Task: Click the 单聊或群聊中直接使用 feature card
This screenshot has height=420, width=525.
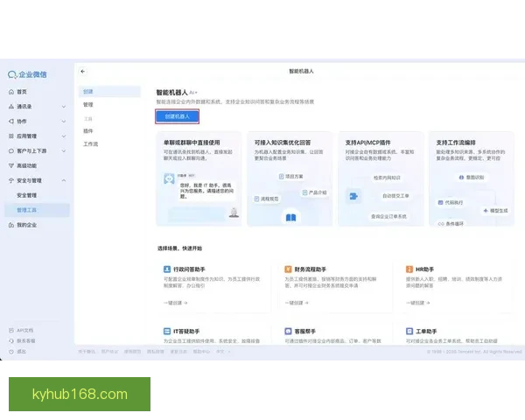Action: click(x=199, y=178)
